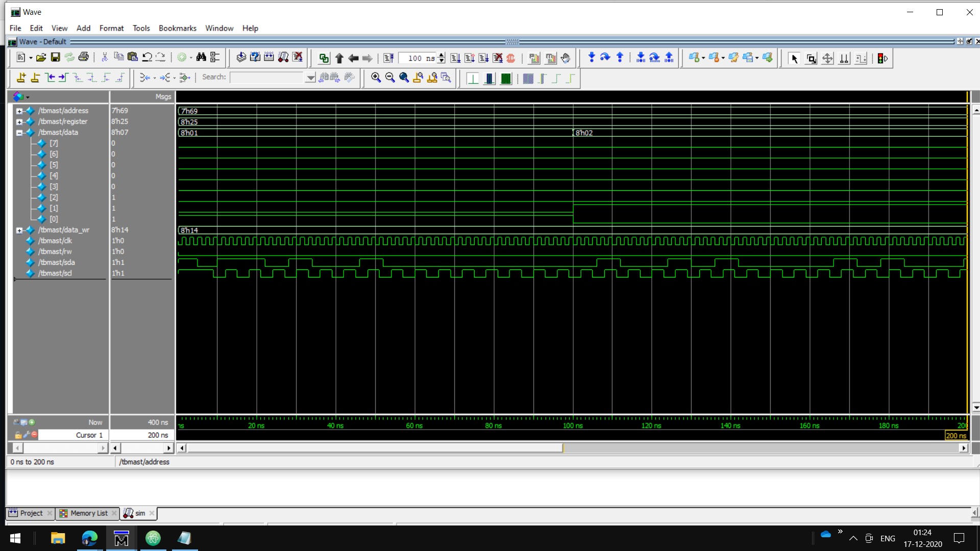Click the Save floppy disk icon
Viewport: 980px width, 551px height.
pos(55,58)
